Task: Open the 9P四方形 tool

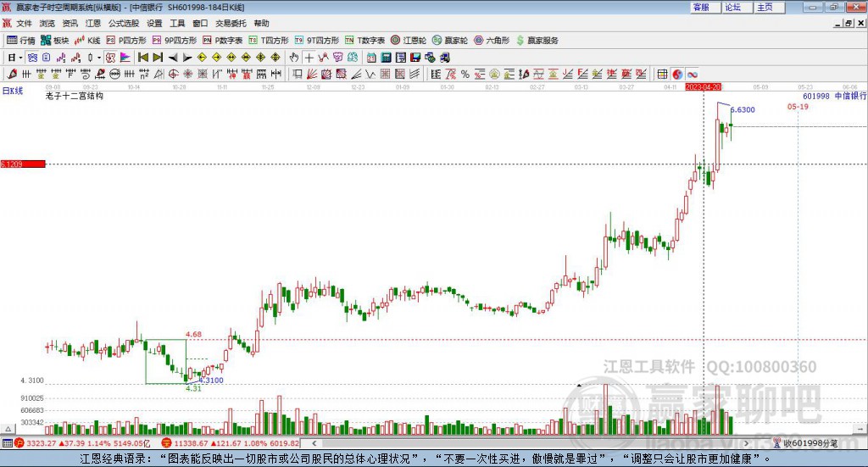Action: tap(175, 41)
